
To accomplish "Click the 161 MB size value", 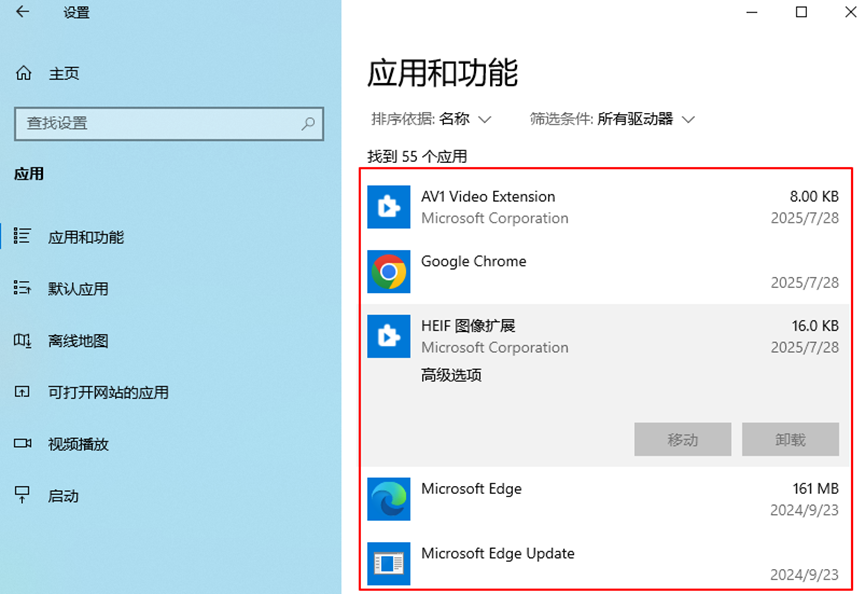I will click(x=816, y=489).
